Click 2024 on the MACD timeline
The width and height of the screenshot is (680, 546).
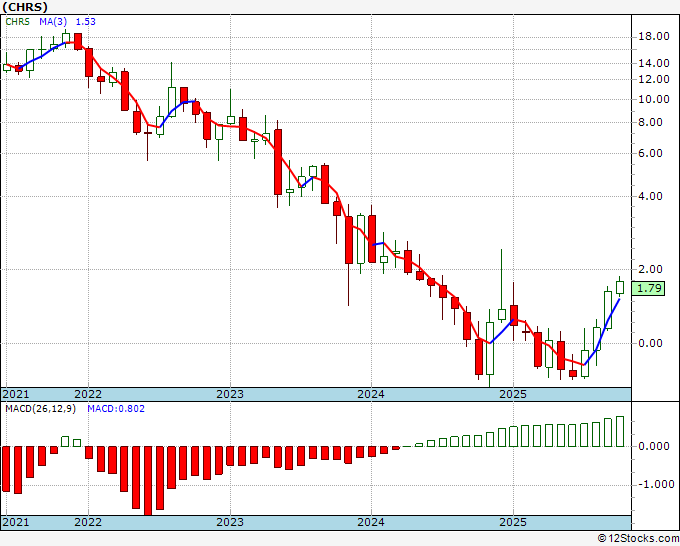click(371, 522)
